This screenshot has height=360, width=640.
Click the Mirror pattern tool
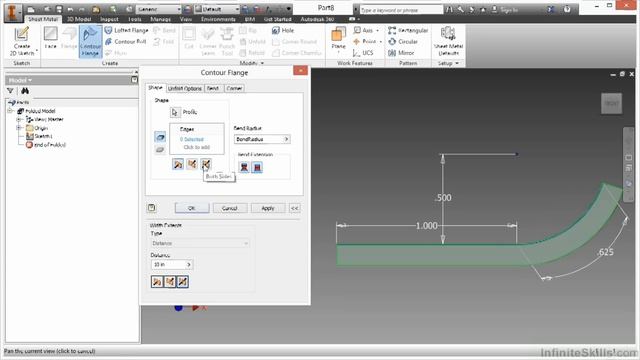(x=401, y=53)
